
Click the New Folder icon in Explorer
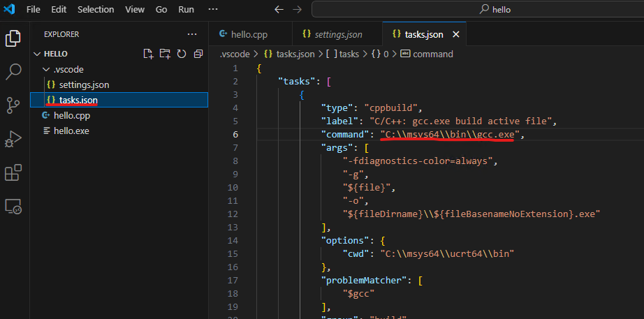pyautogui.click(x=165, y=54)
